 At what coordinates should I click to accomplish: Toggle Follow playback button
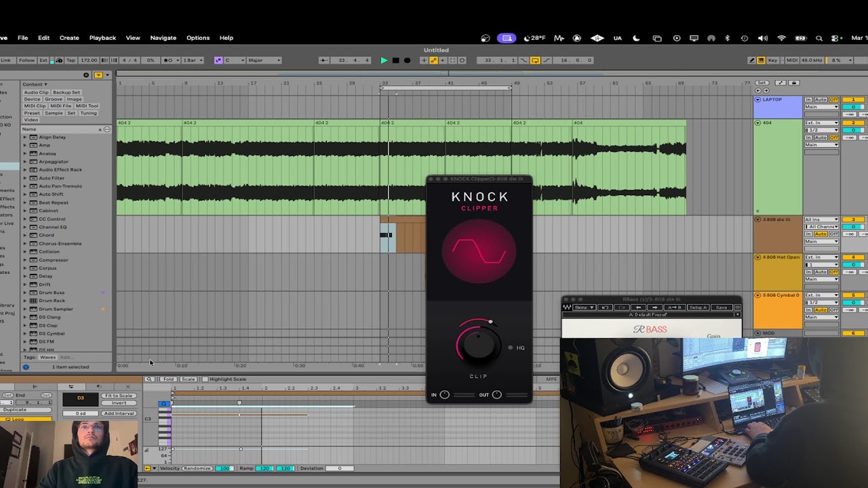[x=26, y=60]
